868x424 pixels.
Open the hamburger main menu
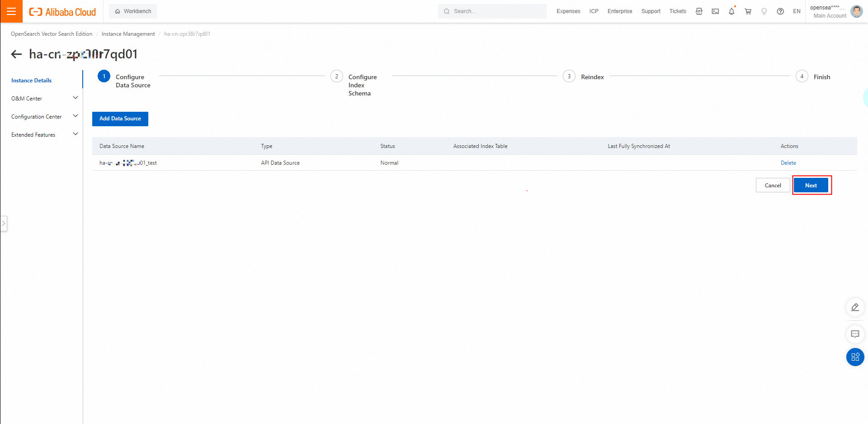tap(11, 11)
